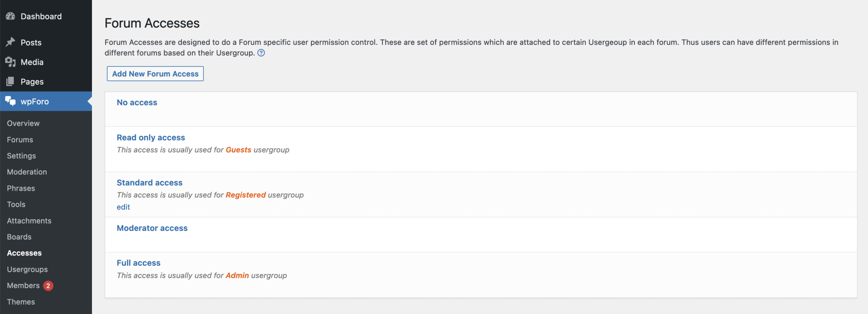Go to the Attachments section
The image size is (868, 314).
[29, 220]
